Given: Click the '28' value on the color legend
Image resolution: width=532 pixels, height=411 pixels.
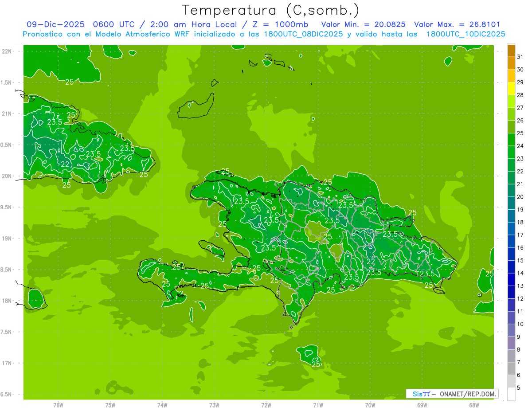Looking at the screenshot, I should click(520, 95).
